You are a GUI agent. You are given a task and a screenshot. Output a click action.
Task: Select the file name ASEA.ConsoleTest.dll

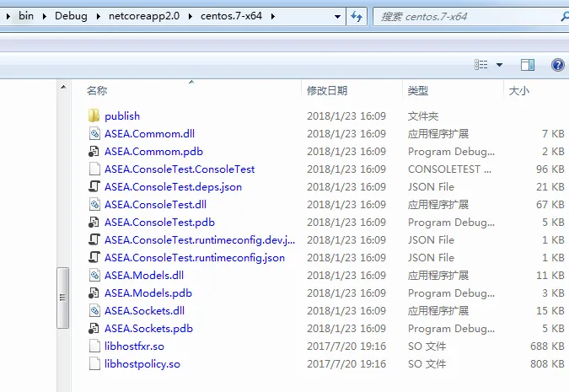click(x=155, y=204)
